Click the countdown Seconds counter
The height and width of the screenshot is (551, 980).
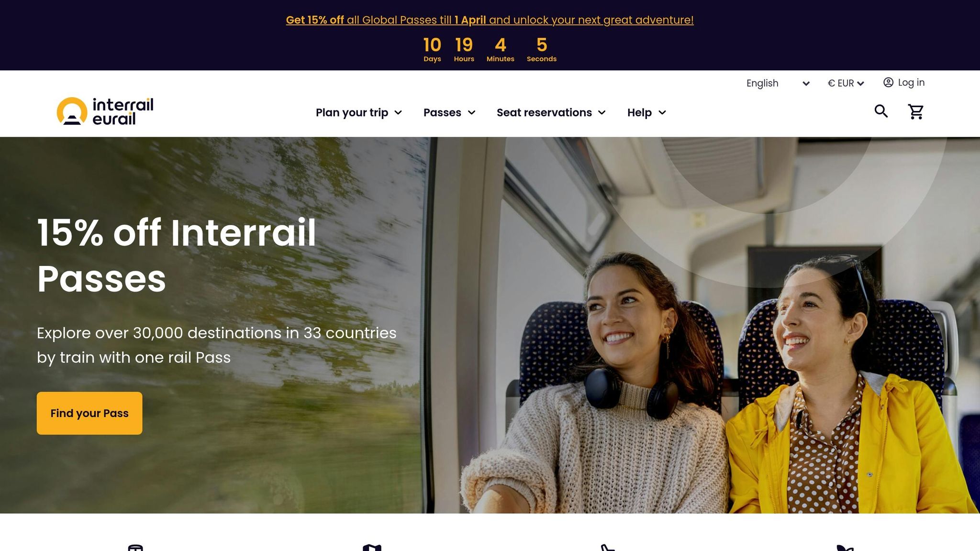[542, 49]
